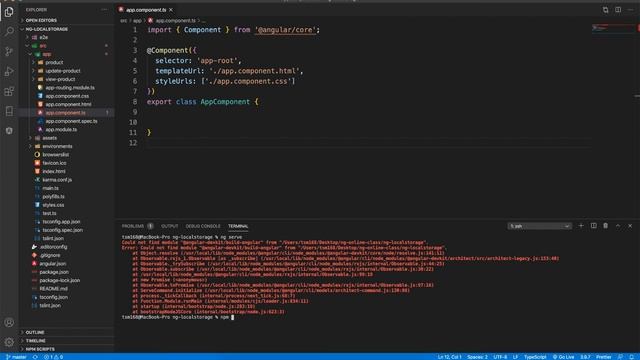Open app.component.html in the file tree
The width and height of the screenshot is (640, 360).
(x=68, y=104)
